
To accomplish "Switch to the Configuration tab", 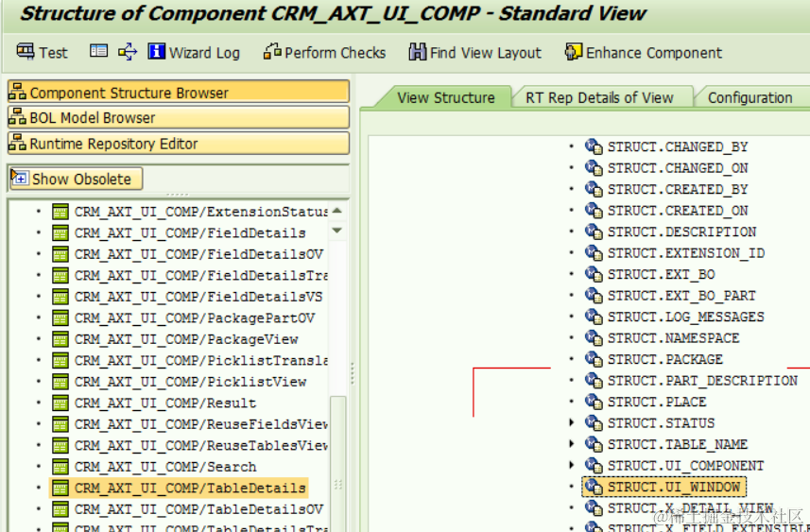I will [x=750, y=97].
